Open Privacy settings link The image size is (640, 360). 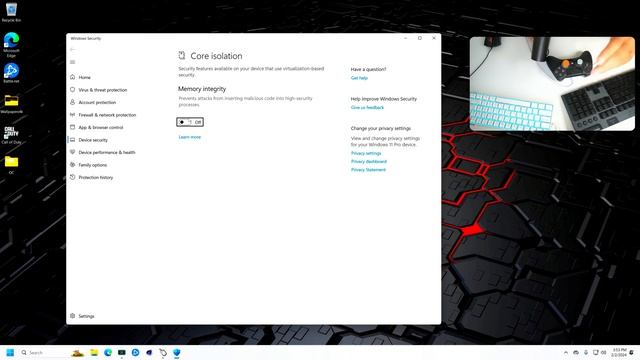[x=366, y=153]
